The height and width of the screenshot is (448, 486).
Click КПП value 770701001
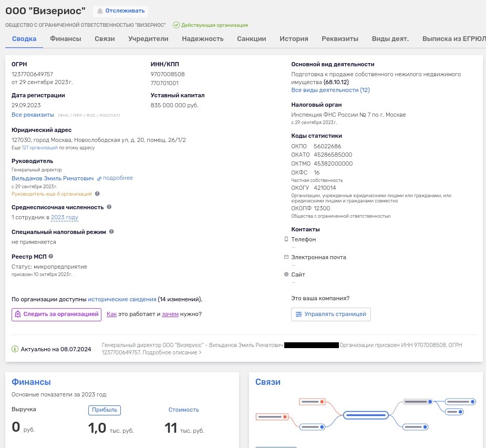tap(164, 83)
